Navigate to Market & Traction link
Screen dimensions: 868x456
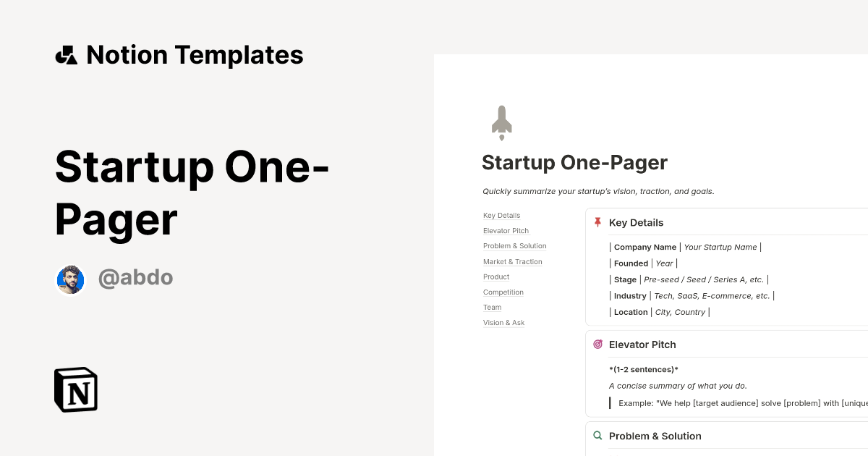(512, 261)
